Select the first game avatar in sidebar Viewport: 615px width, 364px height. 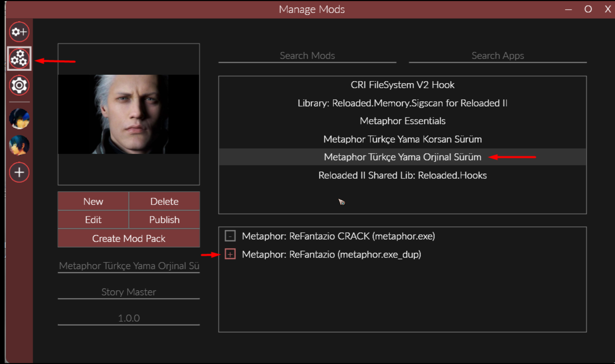(19, 119)
